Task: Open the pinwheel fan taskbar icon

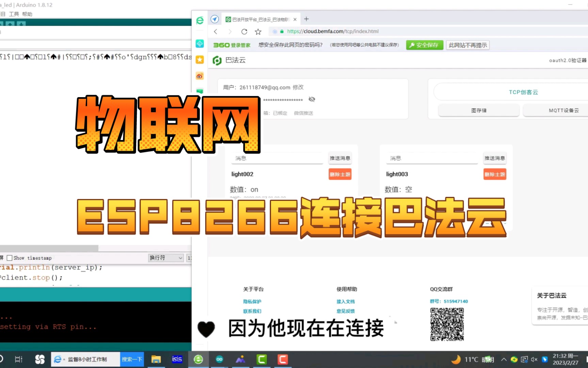Action: [x=40, y=359]
